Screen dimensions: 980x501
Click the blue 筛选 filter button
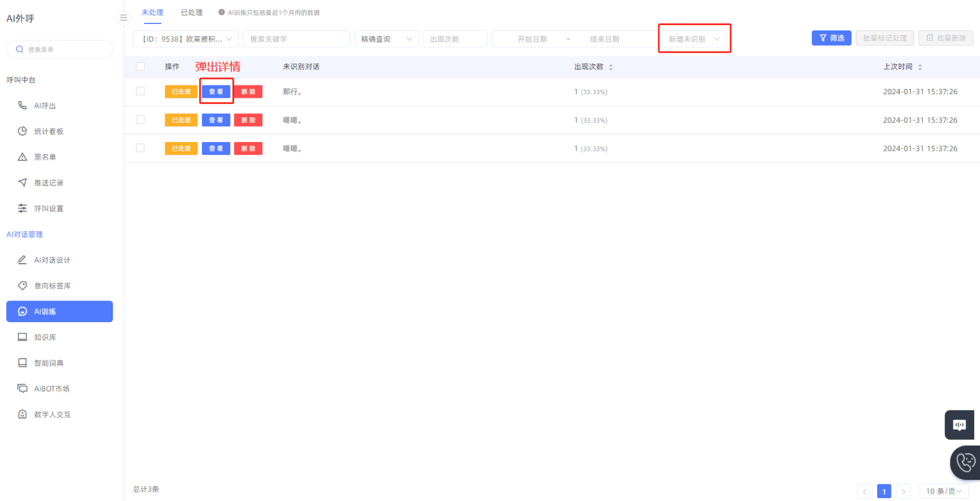[831, 38]
